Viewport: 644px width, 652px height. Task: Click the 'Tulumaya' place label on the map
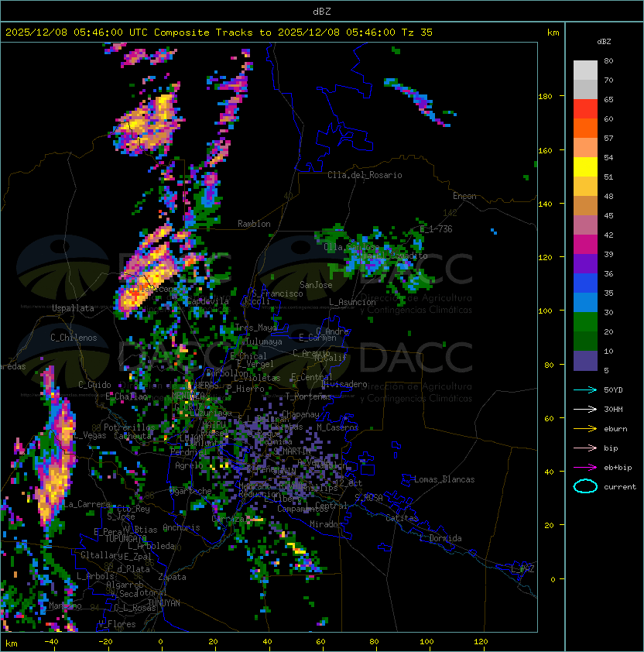pos(263,341)
